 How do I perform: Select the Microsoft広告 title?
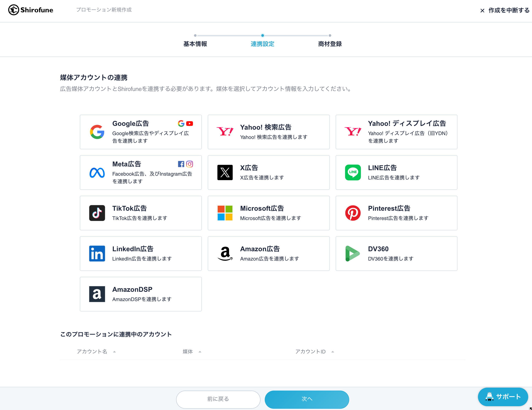(262, 209)
